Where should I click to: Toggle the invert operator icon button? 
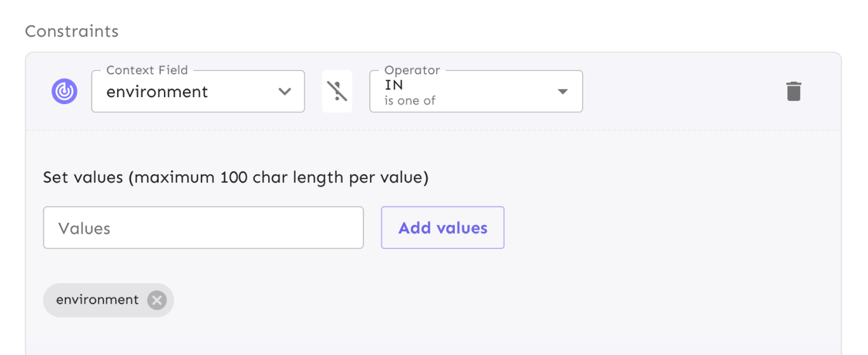click(x=337, y=91)
